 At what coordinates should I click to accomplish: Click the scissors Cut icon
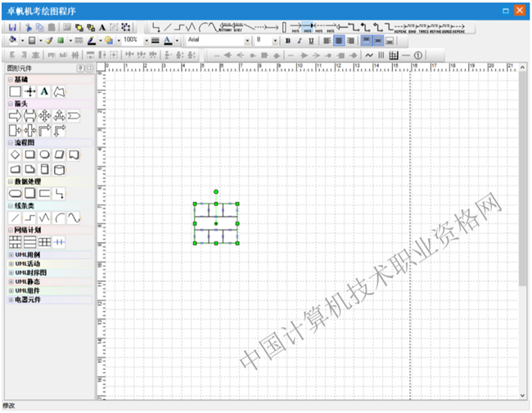click(29, 27)
